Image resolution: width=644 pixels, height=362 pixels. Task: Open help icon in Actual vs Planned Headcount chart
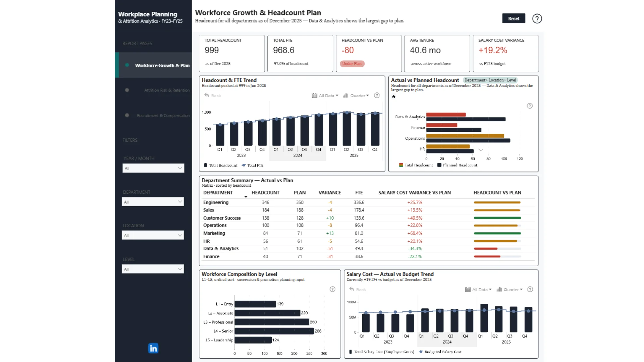tap(530, 106)
